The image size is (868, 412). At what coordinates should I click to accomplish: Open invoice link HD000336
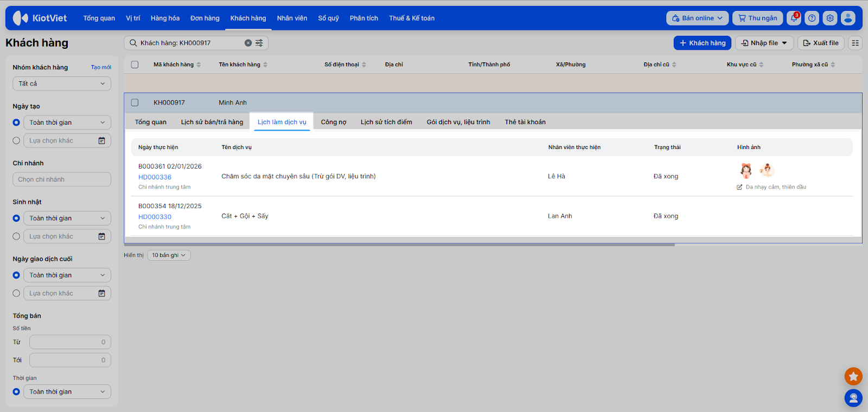click(155, 177)
